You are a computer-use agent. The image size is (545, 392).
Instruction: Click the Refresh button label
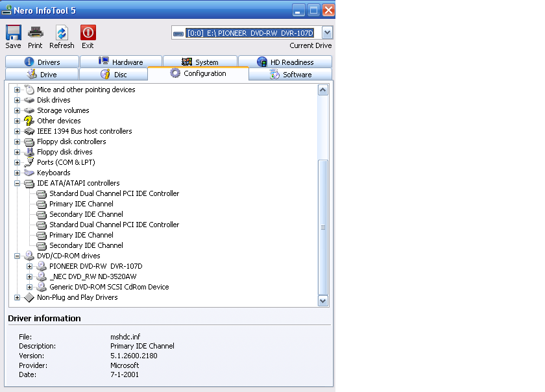62,45
